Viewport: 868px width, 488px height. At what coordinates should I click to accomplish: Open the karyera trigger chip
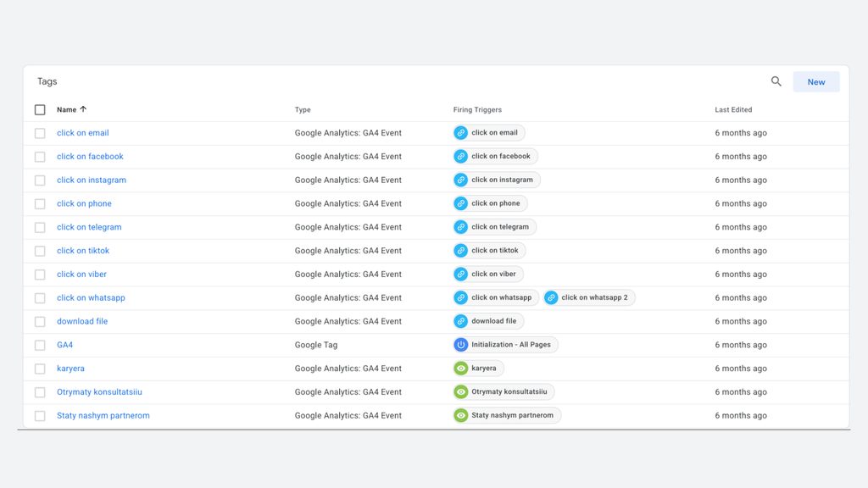[x=478, y=369]
